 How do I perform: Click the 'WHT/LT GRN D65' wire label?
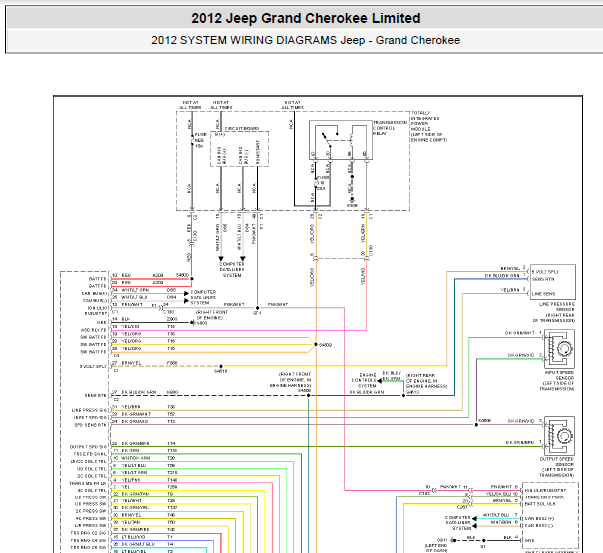149,290
